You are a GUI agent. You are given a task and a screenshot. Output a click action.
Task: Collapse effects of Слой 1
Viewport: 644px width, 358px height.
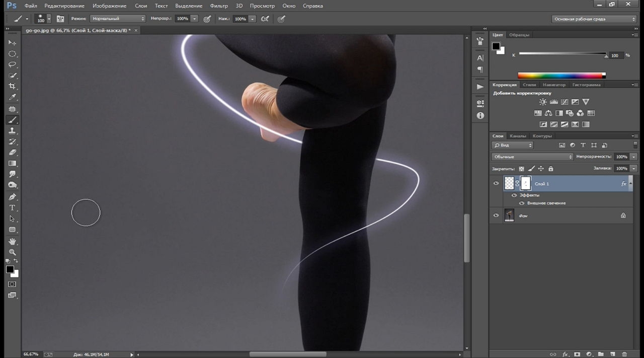coord(630,184)
